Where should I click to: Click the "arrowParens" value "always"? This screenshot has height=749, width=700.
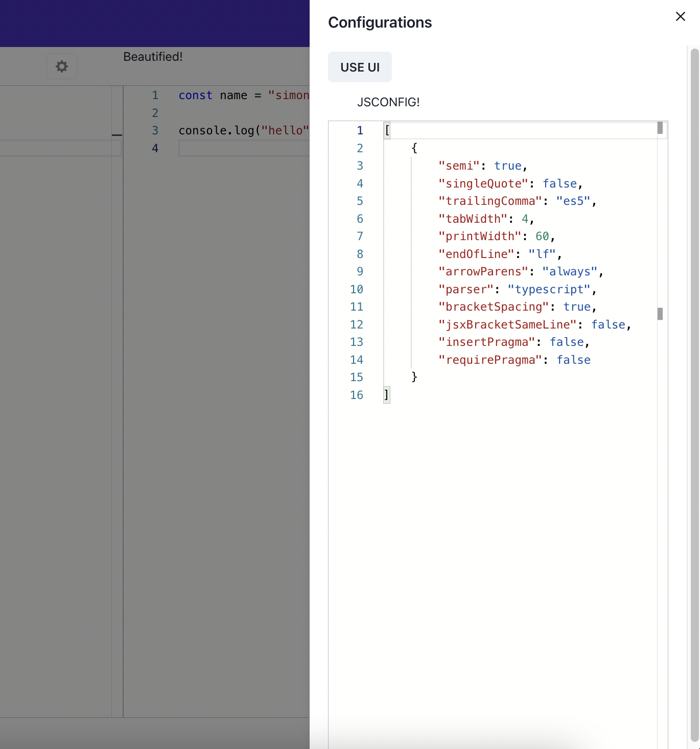click(x=570, y=271)
